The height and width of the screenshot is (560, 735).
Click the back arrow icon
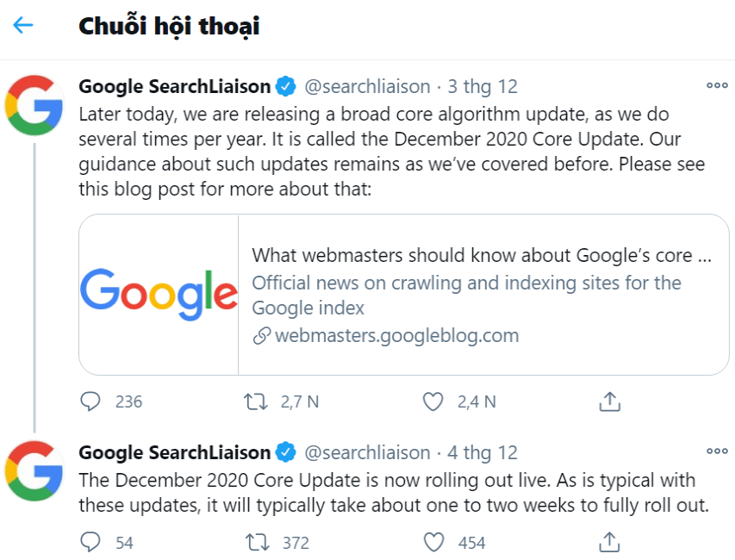coord(23,25)
